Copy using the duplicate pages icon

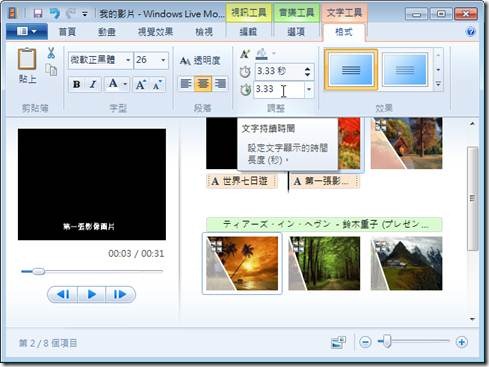51,70
